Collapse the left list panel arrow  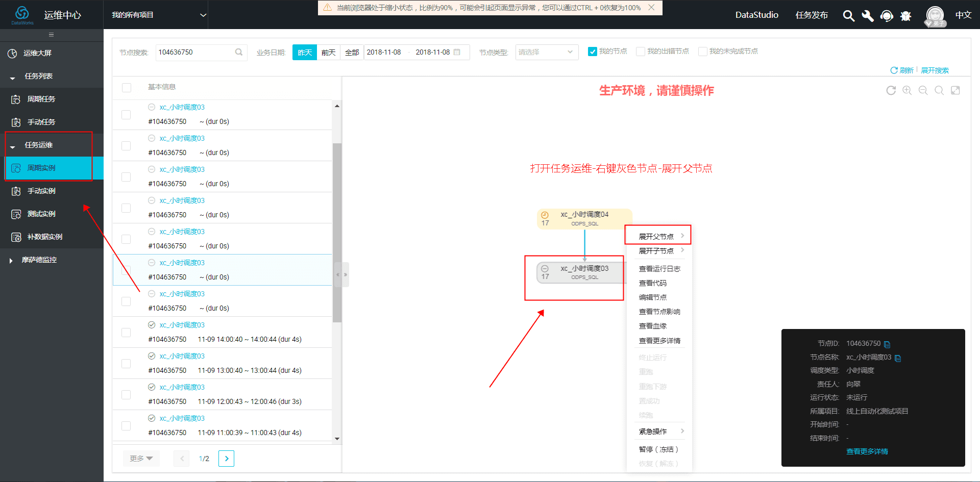click(x=337, y=274)
